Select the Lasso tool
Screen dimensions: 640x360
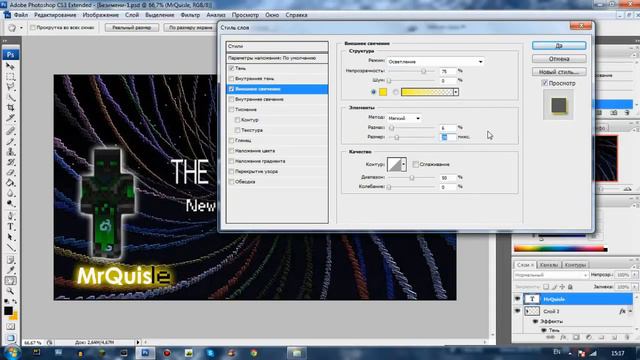(10, 87)
